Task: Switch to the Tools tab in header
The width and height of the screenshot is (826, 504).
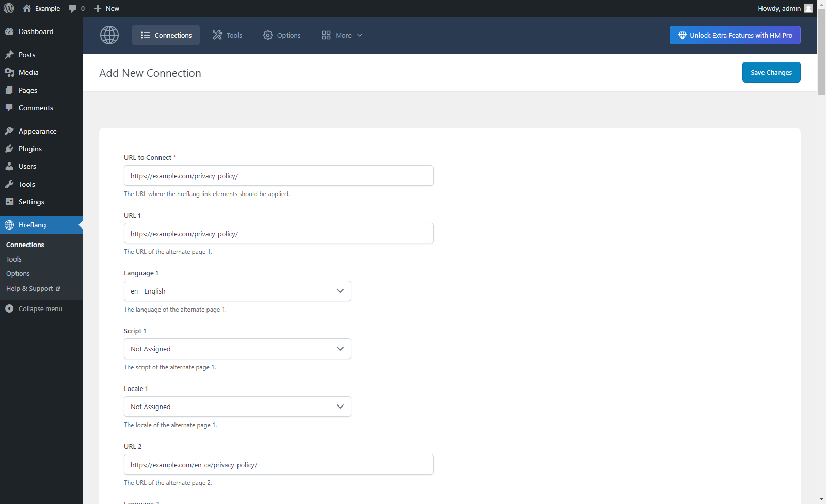Action: [x=227, y=35]
